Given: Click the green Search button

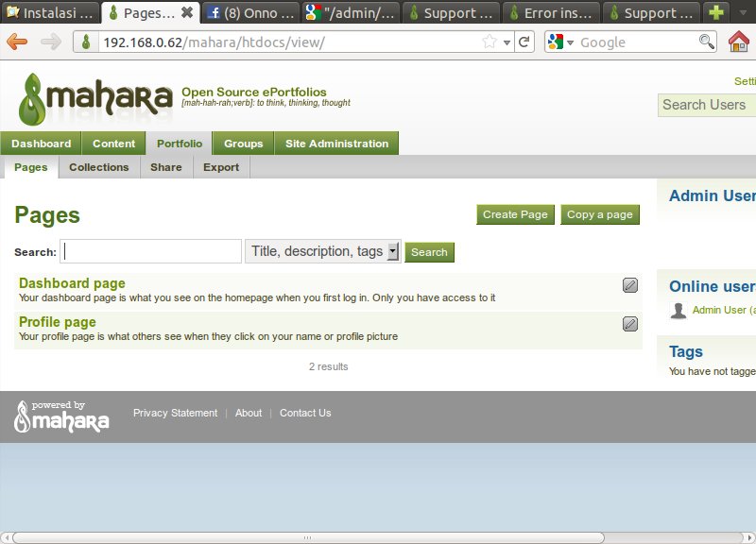Looking at the screenshot, I should tap(429, 252).
